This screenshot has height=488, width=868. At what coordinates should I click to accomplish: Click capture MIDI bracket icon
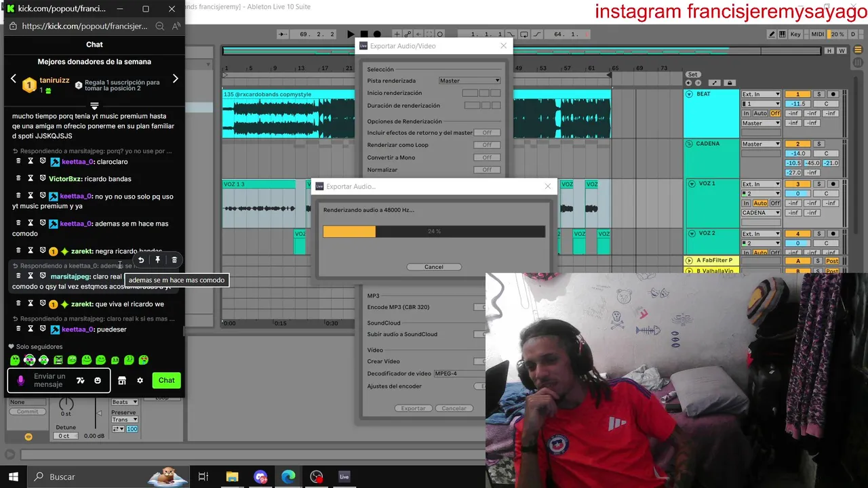point(429,34)
